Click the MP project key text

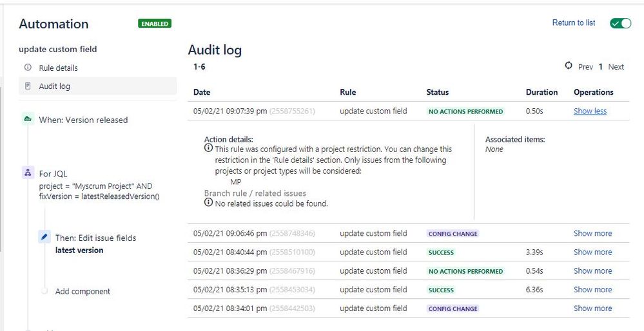(x=236, y=182)
